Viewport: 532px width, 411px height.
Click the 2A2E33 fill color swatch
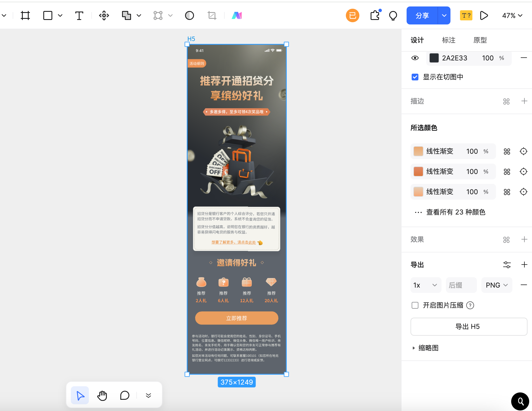[434, 58]
